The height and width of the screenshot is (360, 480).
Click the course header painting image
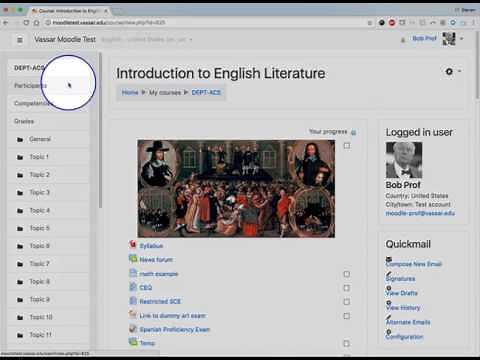point(236,188)
